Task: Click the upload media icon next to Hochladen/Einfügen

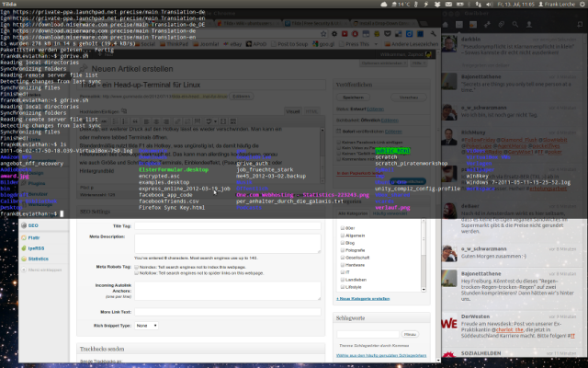Action: pyautogui.click(x=124, y=111)
